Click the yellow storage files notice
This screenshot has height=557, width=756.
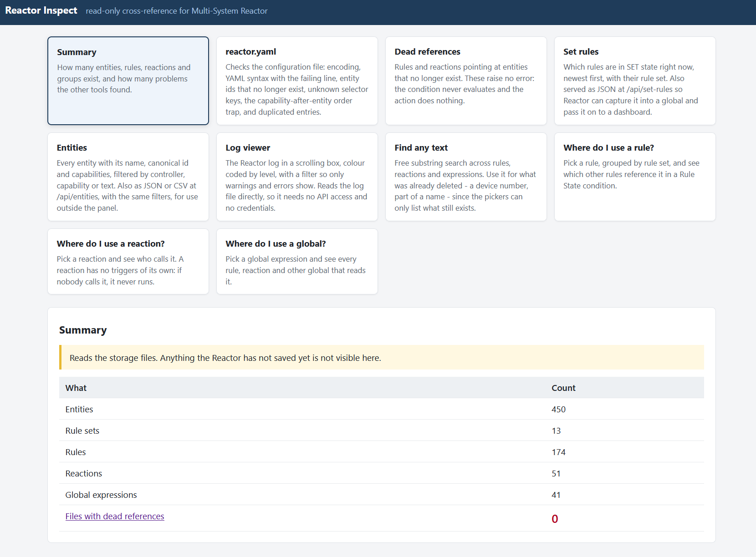(382, 358)
